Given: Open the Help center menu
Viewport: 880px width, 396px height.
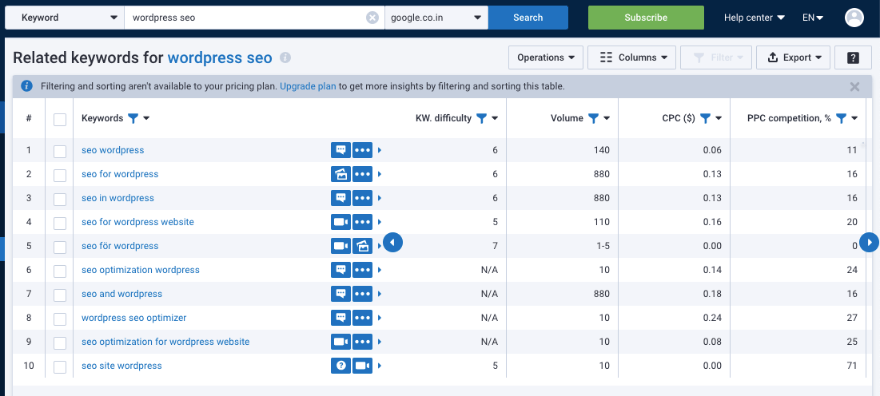Looking at the screenshot, I should [754, 17].
